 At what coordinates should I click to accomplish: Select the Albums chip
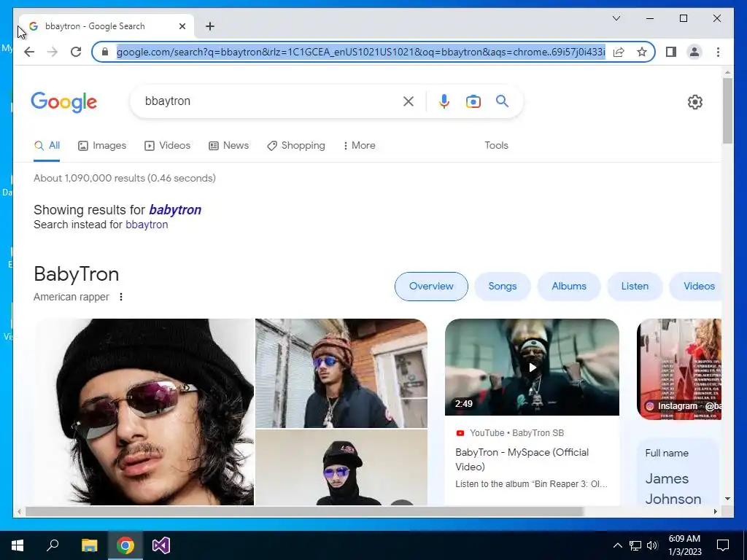569,287
